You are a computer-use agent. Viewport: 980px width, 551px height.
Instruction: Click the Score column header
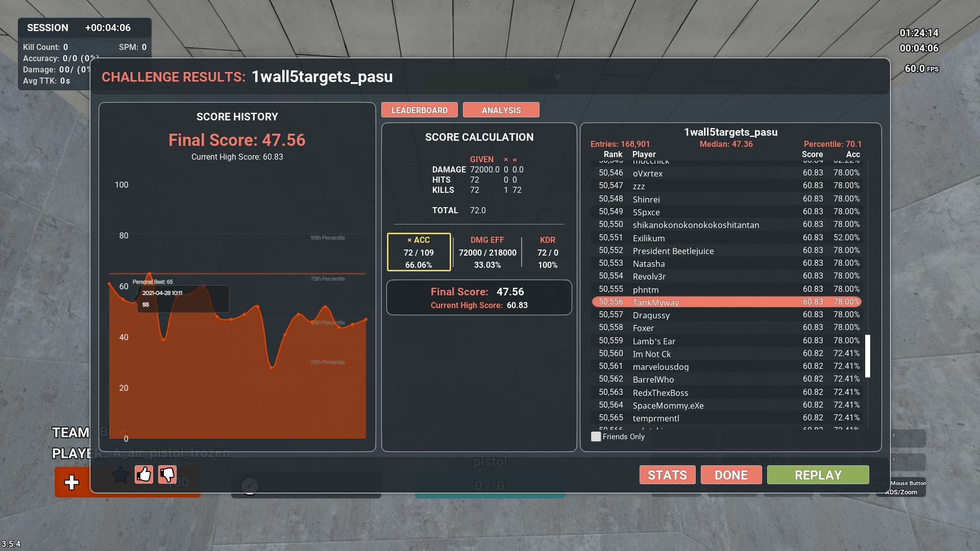[x=812, y=154]
